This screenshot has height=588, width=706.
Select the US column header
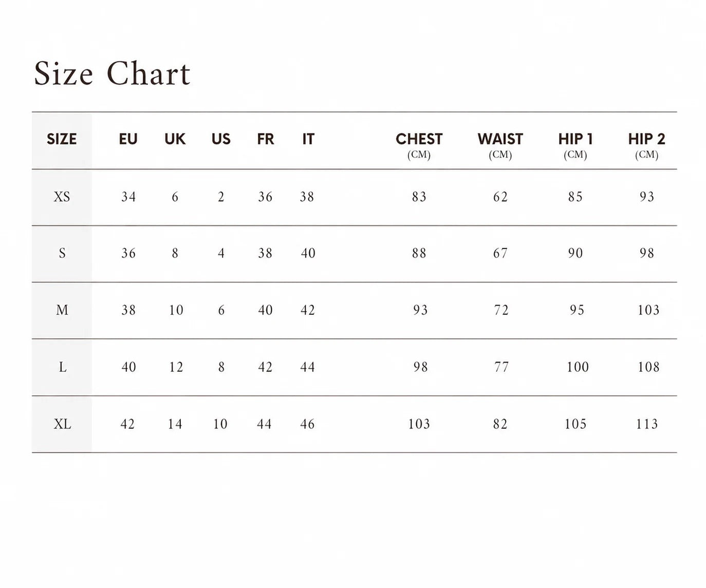221,139
